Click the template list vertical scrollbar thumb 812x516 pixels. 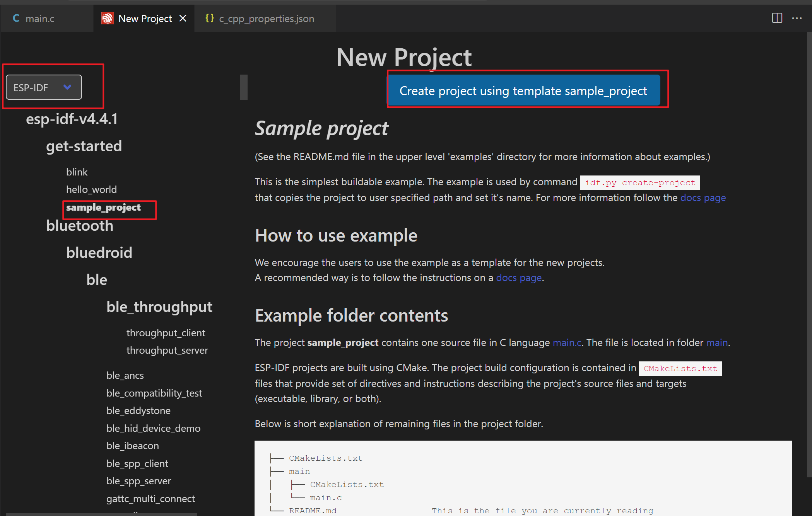[x=243, y=87]
